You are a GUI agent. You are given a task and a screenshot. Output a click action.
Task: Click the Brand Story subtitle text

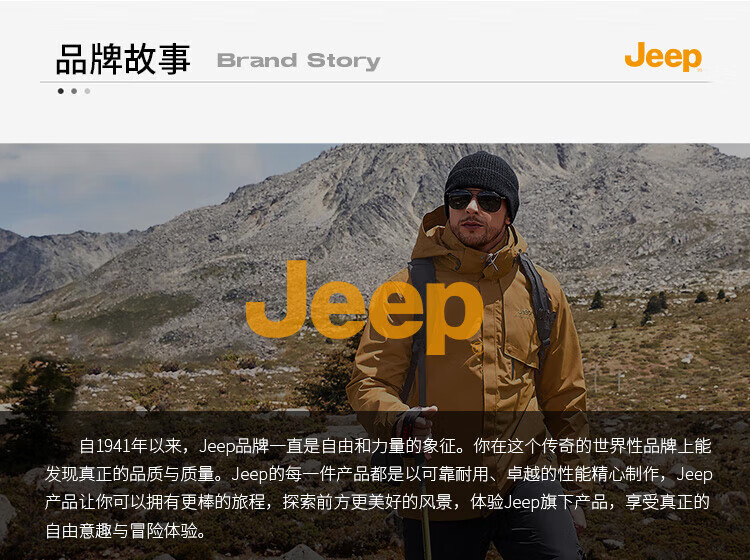[x=298, y=61]
